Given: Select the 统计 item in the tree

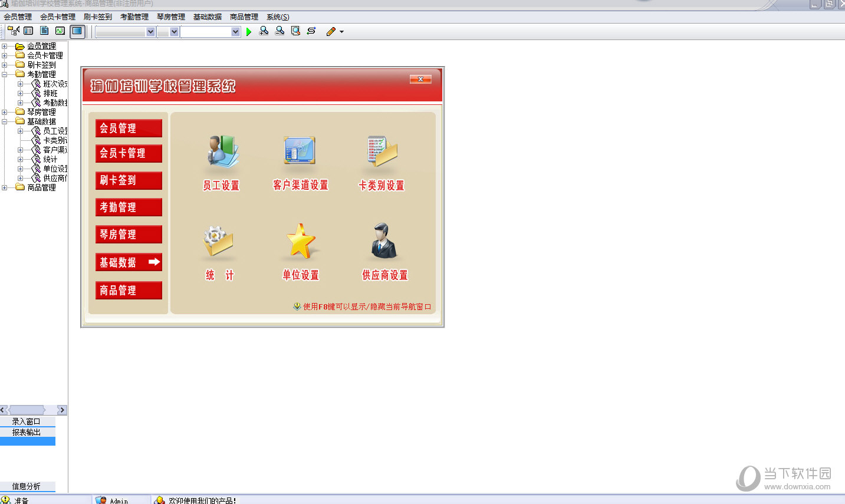Looking at the screenshot, I should coord(50,159).
